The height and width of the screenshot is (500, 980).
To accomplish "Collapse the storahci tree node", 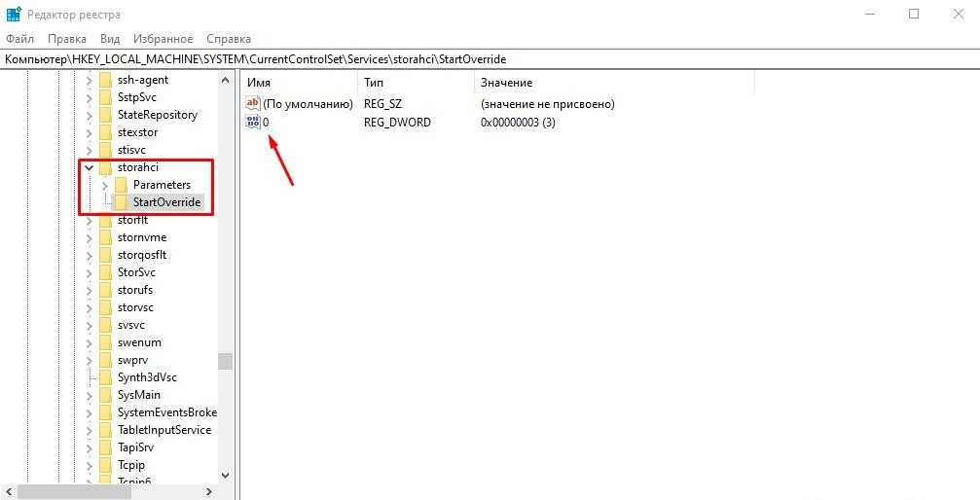I will (x=90, y=167).
